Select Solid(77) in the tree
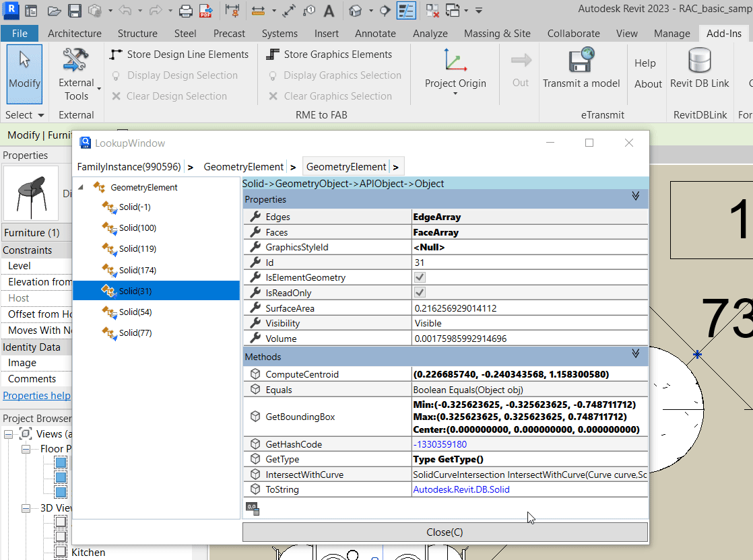753x560 pixels. tap(135, 332)
